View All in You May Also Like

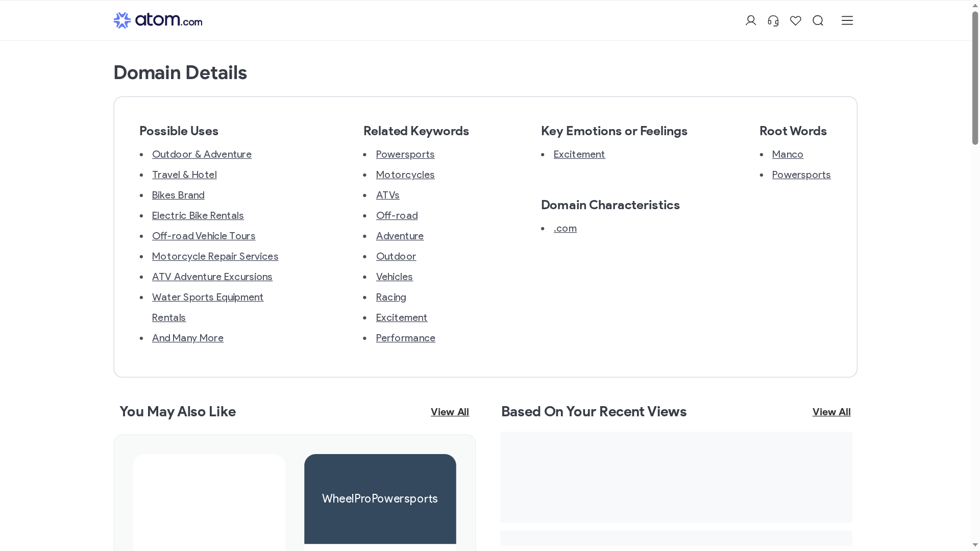click(450, 412)
